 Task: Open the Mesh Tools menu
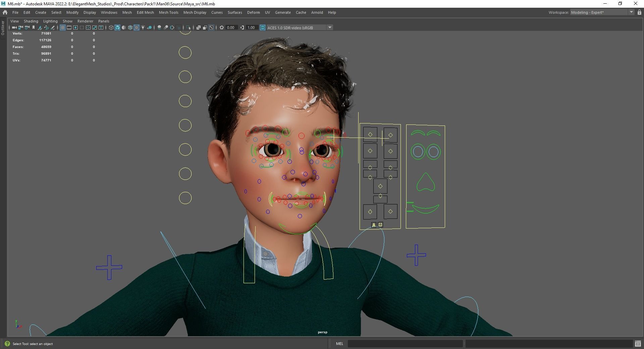tap(168, 12)
